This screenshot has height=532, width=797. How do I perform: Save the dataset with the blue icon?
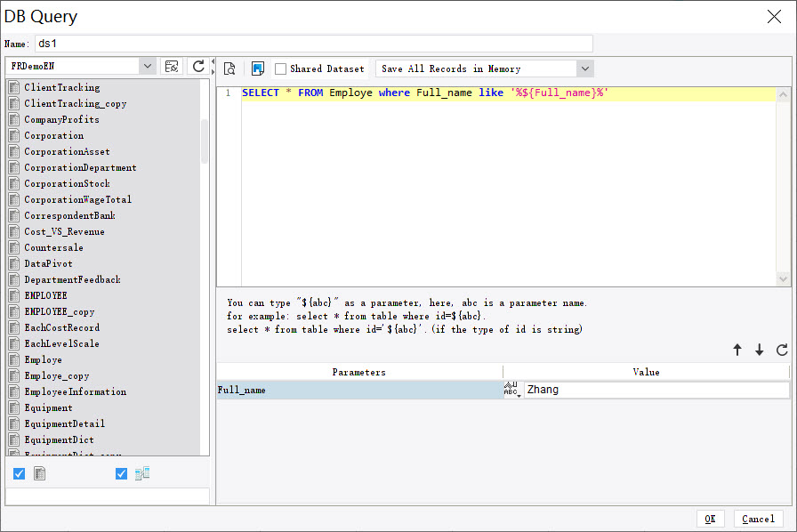point(258,69)
